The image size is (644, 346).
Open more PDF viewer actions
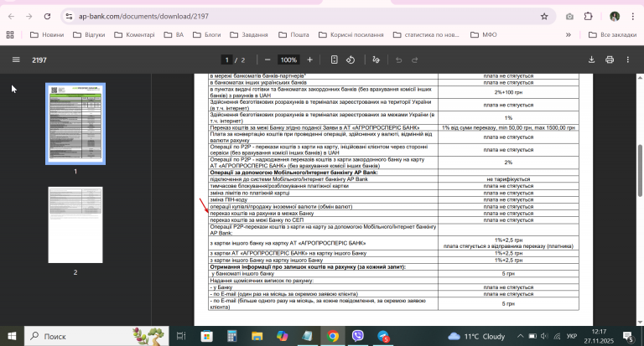pos(627,60)
